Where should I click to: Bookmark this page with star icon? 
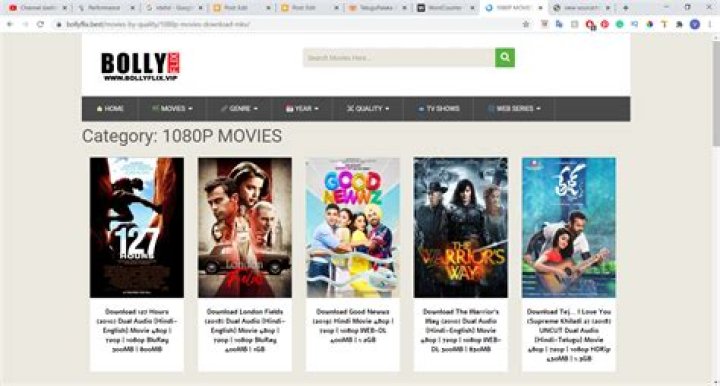click(526, 24)
